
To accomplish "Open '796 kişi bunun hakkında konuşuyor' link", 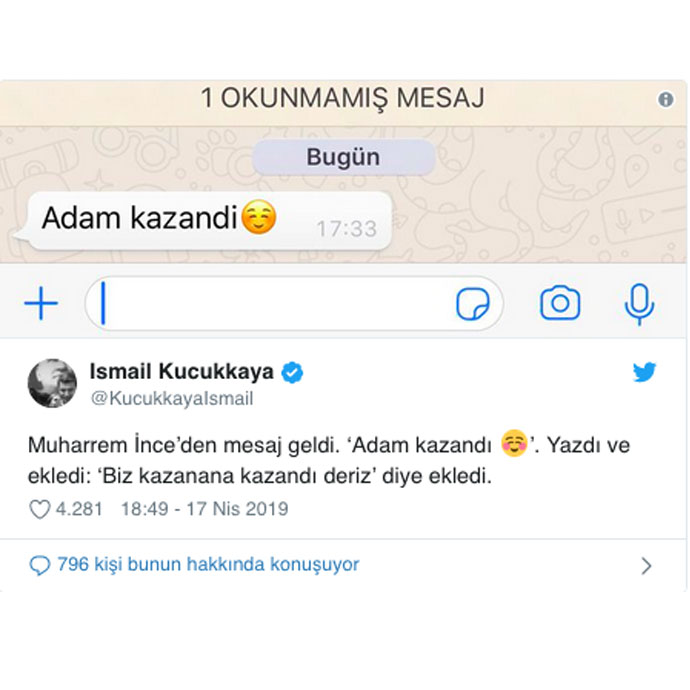I will (208, 565).
